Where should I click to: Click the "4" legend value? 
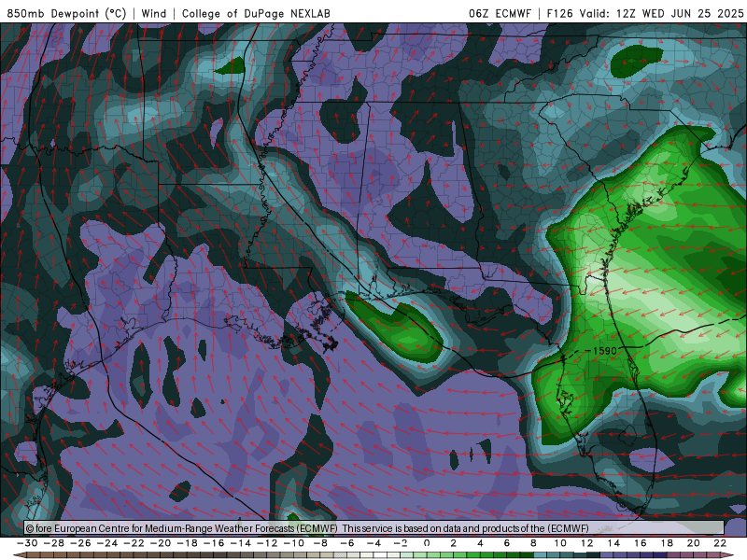tap(480, 543)
